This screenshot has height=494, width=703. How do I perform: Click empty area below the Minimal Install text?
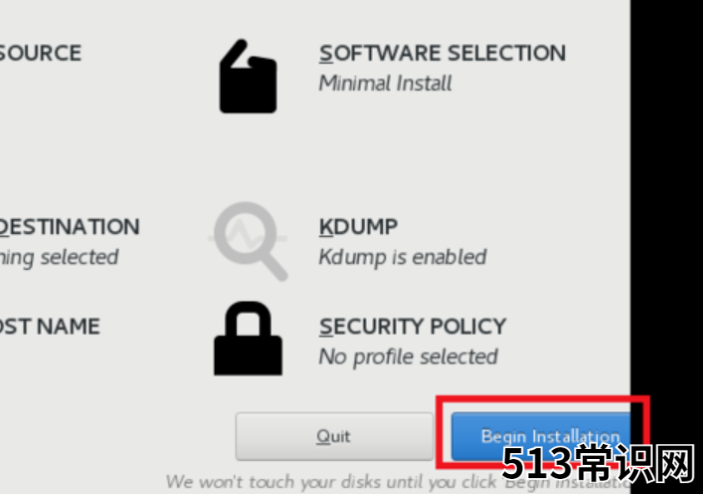404,143
